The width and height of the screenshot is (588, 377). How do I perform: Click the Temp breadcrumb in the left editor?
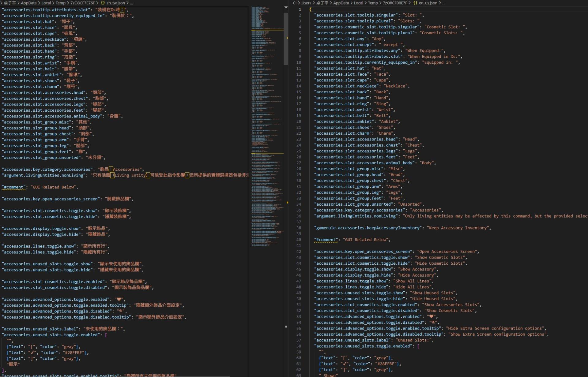60,3
